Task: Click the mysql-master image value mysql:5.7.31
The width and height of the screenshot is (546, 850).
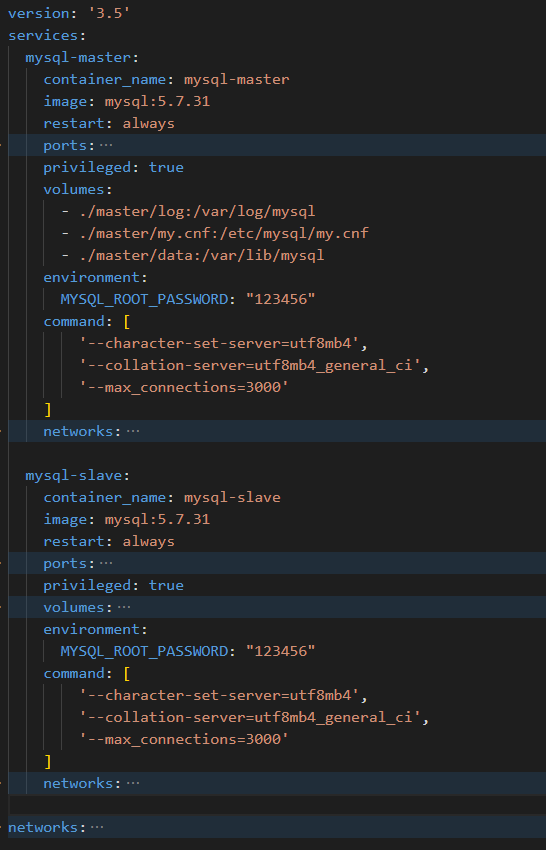Action: tap(157, 102)
